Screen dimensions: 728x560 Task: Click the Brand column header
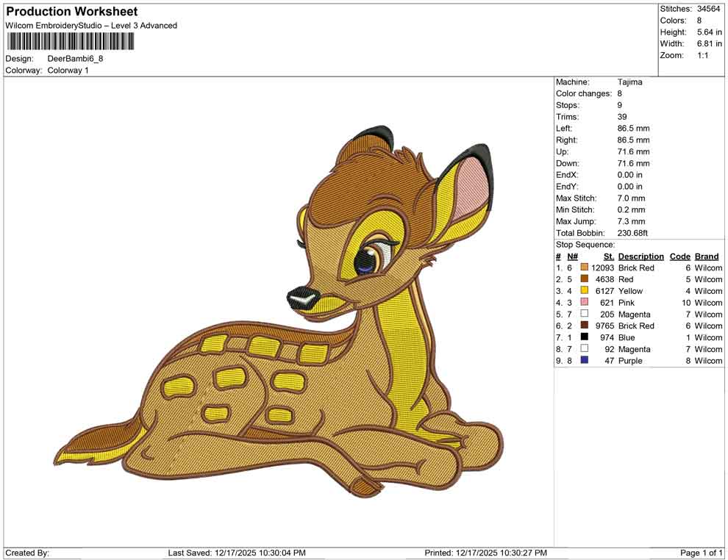pyautogui.click(x=707, y=256)
